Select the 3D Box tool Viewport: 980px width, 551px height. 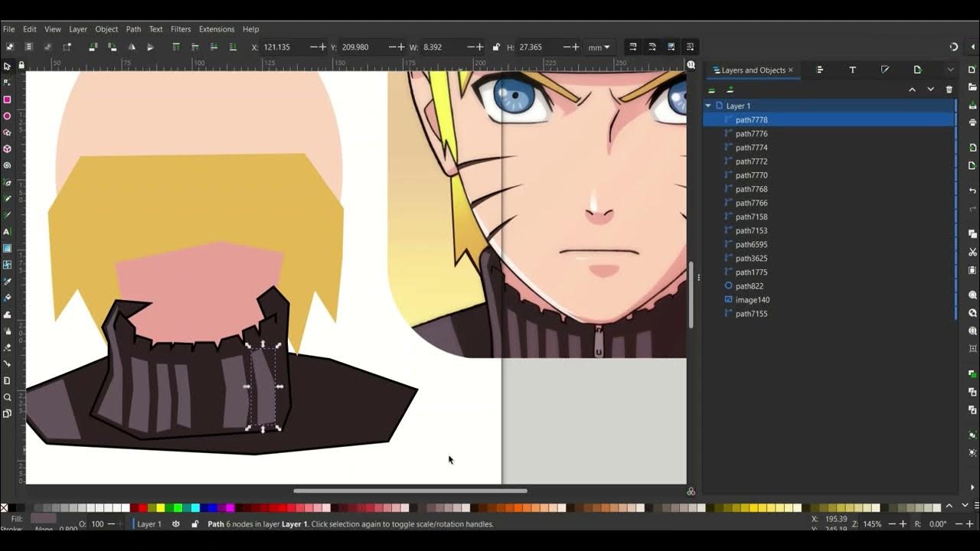[x=7, y=149]
